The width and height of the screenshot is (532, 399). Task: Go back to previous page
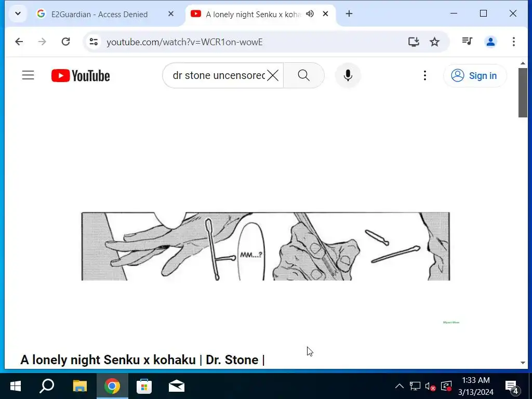point(19,42)
